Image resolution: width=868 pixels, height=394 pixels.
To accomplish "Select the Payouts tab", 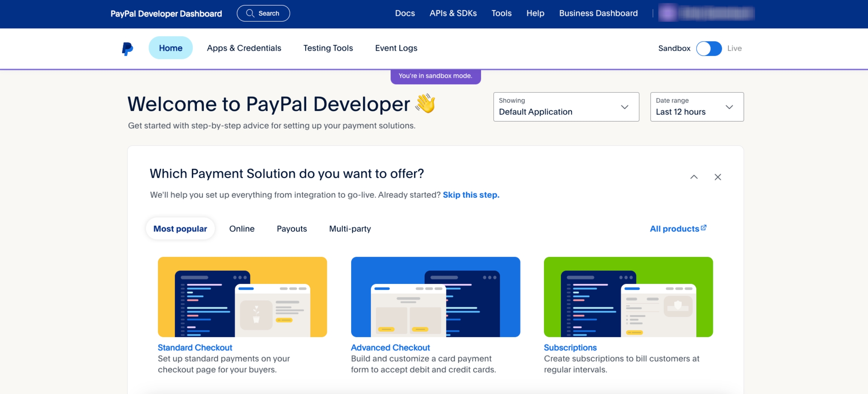I will [292, 229].
